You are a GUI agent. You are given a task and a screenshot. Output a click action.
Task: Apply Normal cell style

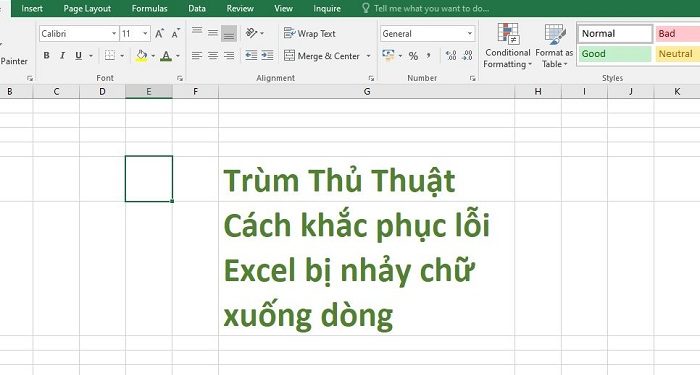tap(615, 34)
